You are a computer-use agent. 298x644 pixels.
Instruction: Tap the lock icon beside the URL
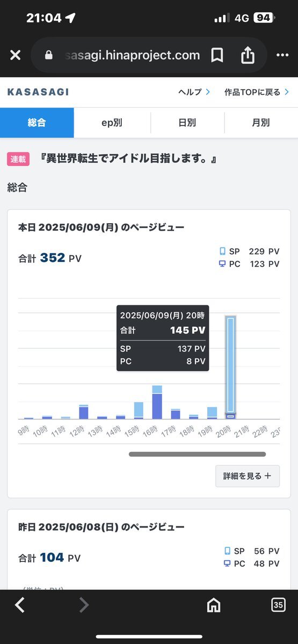pyautogui.click(x=49, y=55)
